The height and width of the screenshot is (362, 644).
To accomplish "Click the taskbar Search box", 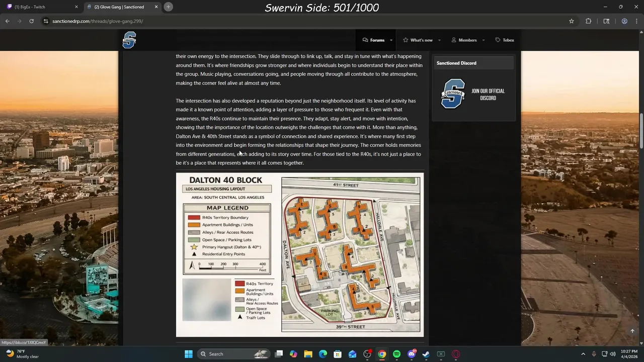I will click(233, 354).
